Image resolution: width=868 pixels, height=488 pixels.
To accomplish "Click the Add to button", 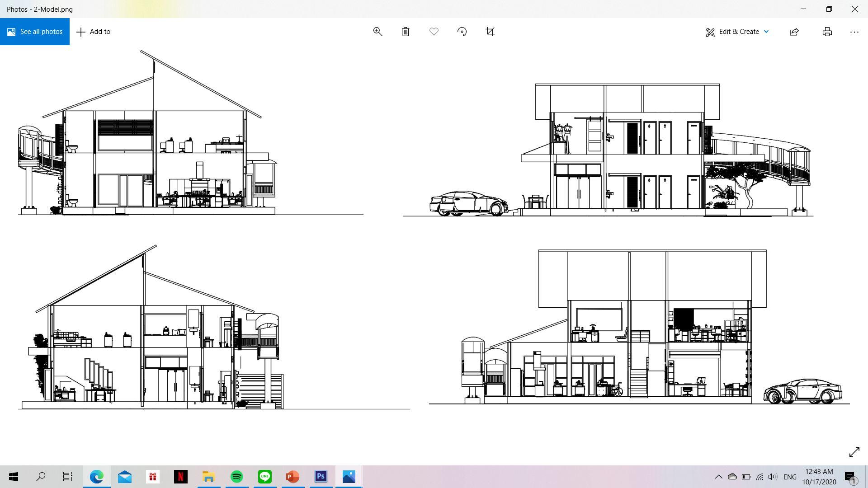I will click(94, 32).
